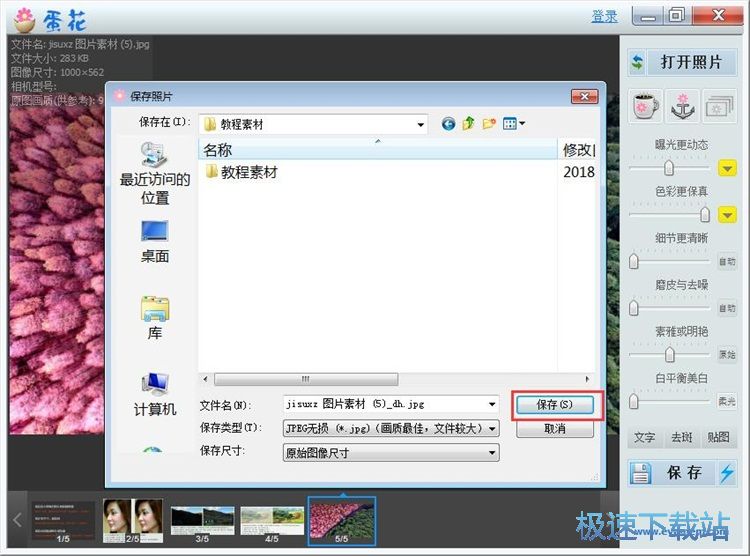
Task: Click the back navigation arrow icon
Action: [x=448, y=124]
